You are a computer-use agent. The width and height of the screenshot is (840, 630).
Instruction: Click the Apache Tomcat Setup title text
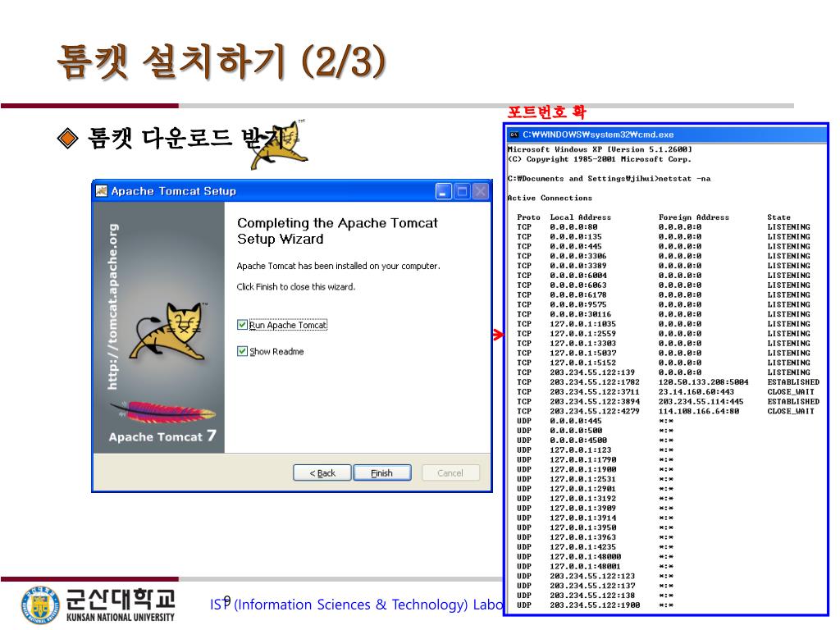[174, 191]
